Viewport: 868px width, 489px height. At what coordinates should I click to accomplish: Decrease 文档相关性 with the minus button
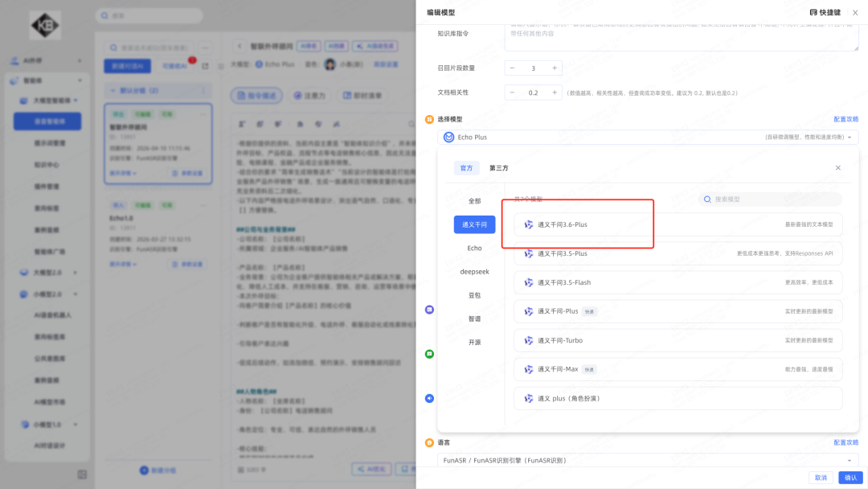(513, 92)
